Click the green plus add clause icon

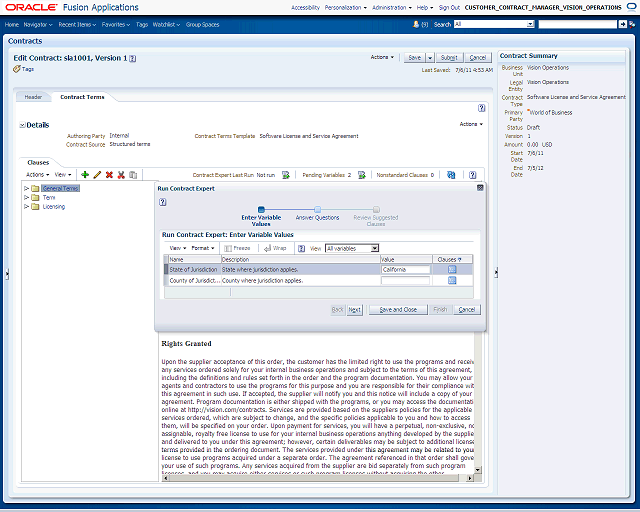[85, 175]
